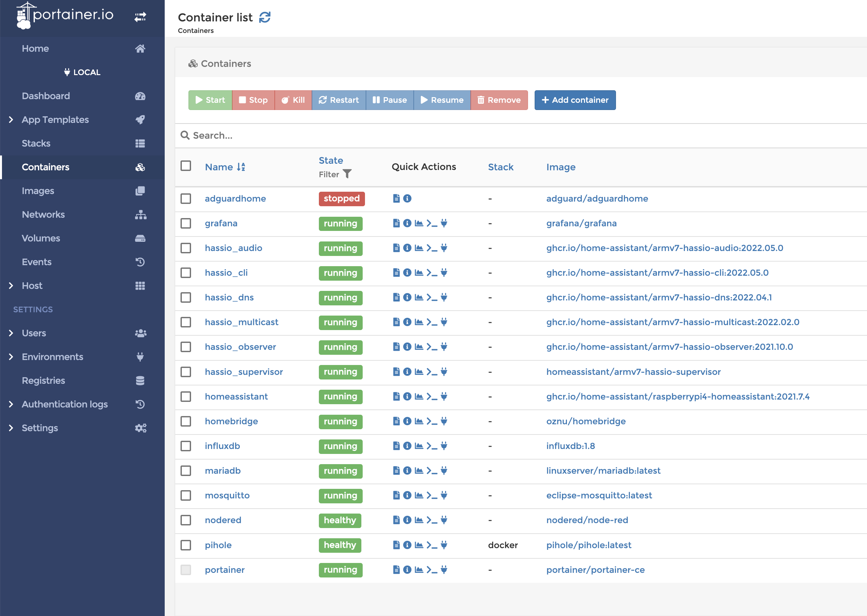Click the Pause button

pyautogui.click(x=389, y=100)
